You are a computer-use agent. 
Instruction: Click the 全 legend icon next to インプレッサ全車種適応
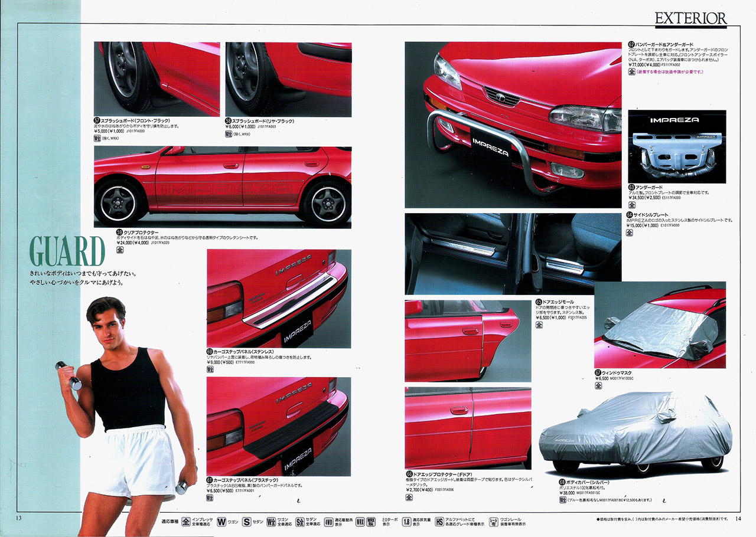(x=185, y=522)
